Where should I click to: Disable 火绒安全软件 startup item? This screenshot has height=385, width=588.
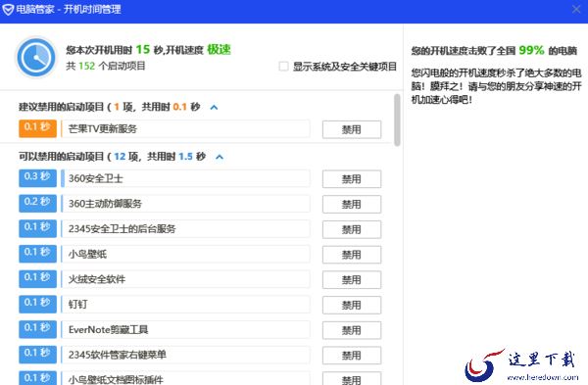click(x=352, y=279)
